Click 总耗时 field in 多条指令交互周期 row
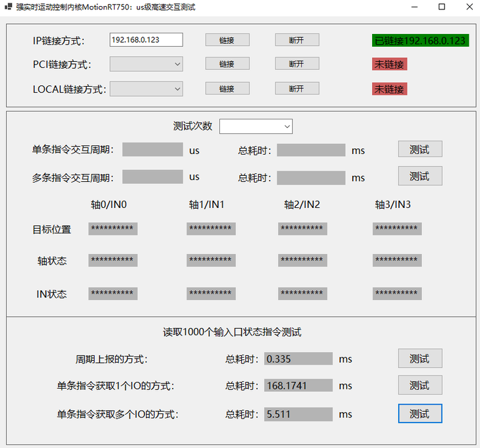This screenshot has height=448, width=480. coord(311,177)
